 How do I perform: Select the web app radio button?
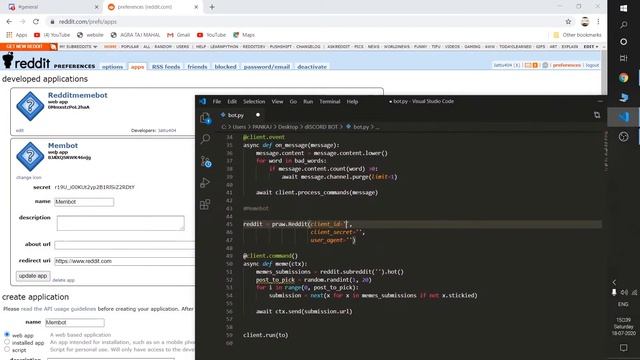point(7,334)
